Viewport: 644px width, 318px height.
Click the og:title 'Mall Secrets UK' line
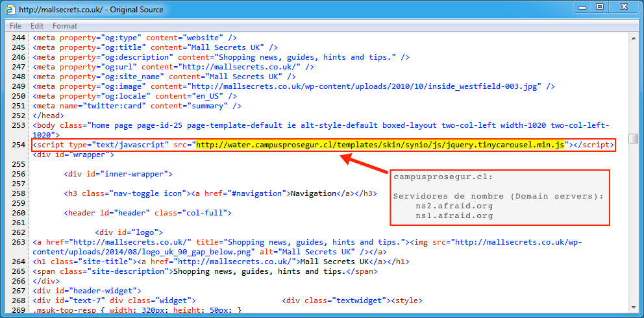(155, 47)
